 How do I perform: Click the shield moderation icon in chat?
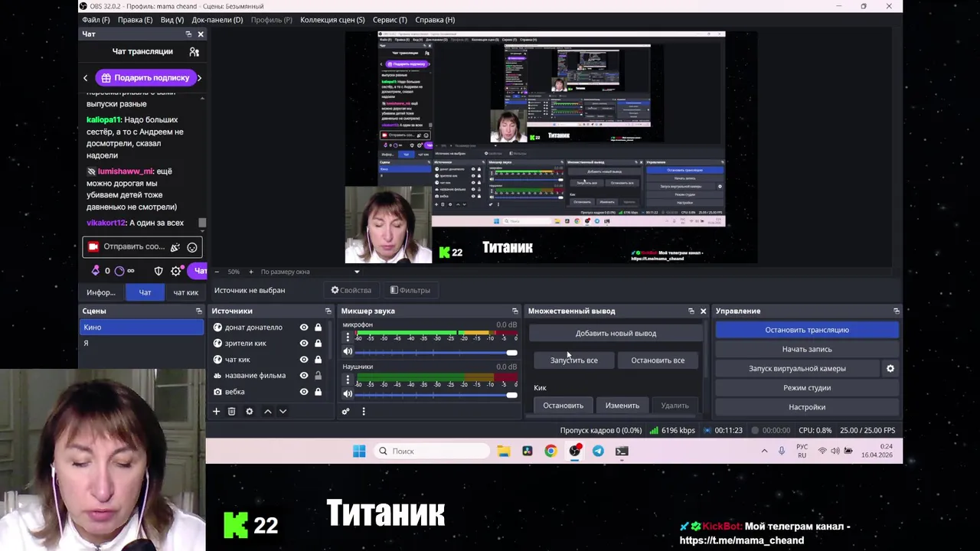click(x=158, y=271)
